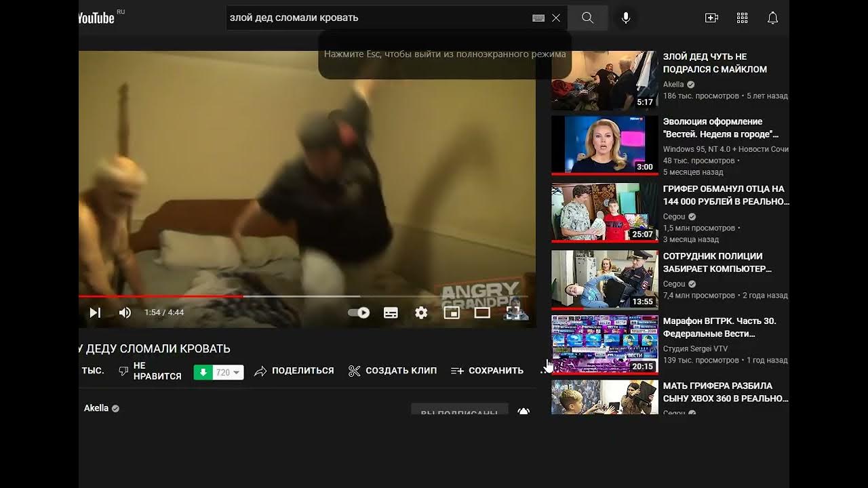Screen dimensions: 868x488
Task: Toggle the autoplay switch
Action: click(x=359, y=312)
